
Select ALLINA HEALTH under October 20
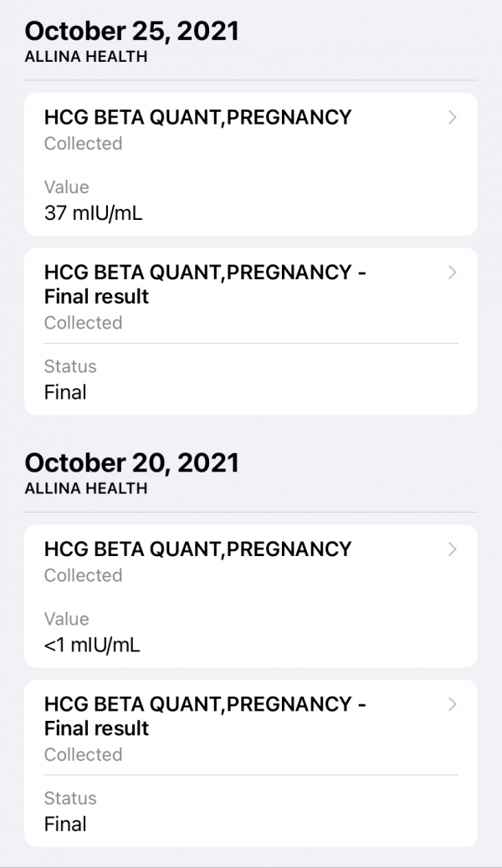[x=85, y=489]
